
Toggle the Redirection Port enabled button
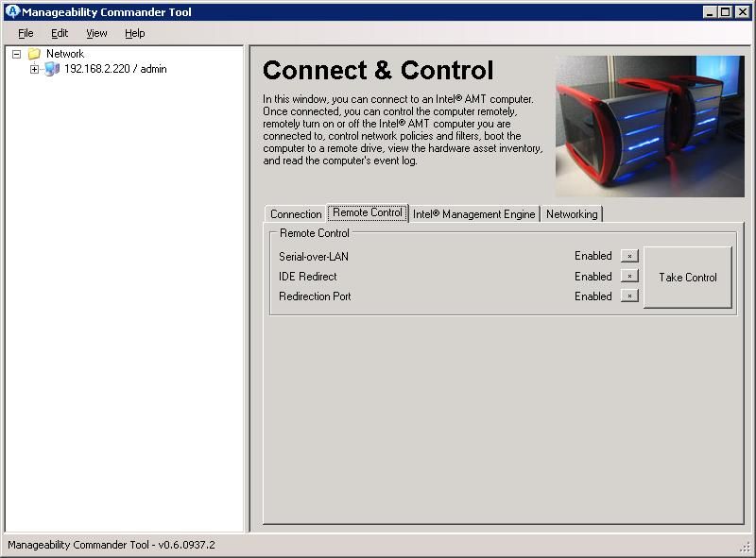click(x=629, y=296)
